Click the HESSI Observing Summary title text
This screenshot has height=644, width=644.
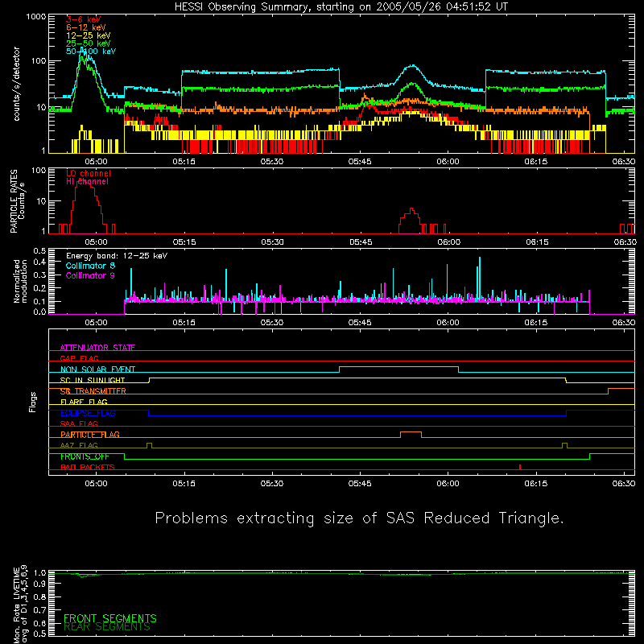coord(341,7)
